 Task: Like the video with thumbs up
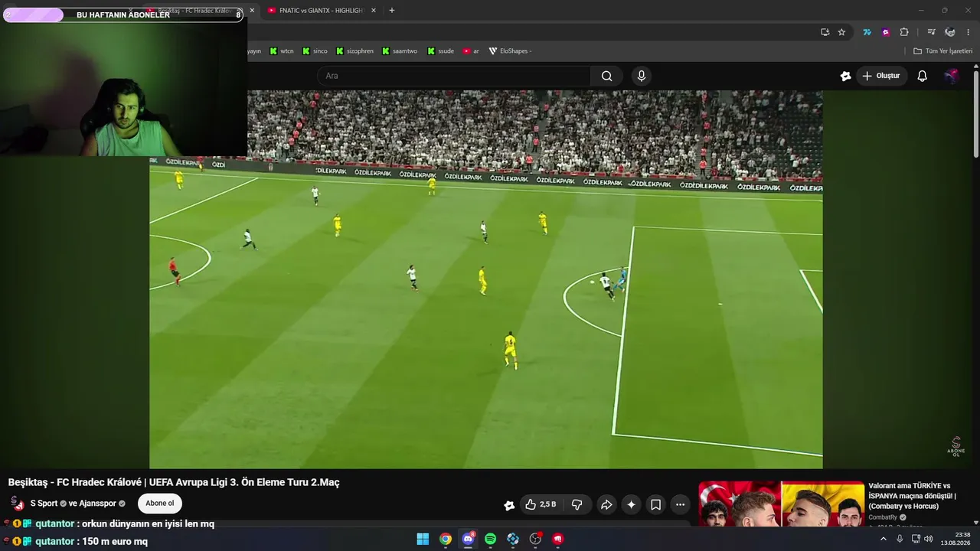point(541,504)
